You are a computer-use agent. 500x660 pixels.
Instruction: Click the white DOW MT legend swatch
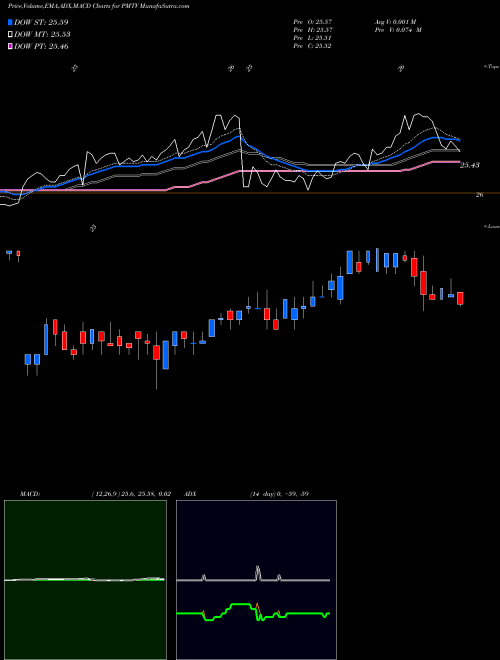point(10,35)
